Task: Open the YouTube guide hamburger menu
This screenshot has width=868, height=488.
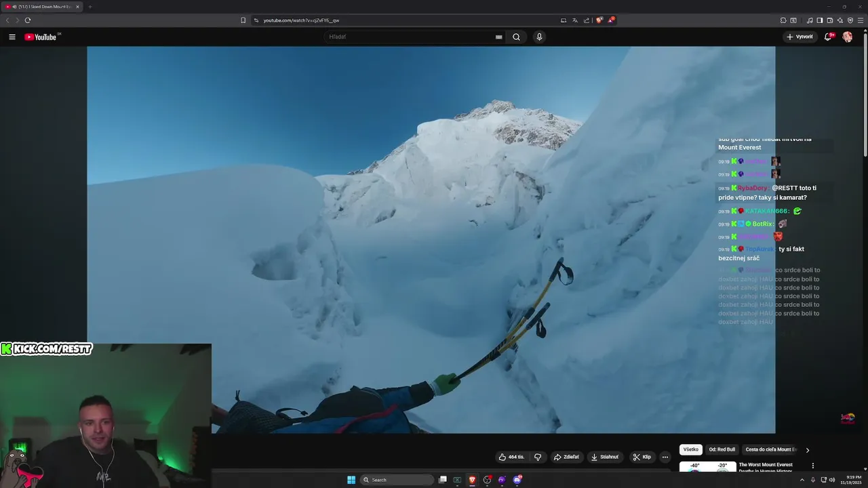Action: click(12, 37)
